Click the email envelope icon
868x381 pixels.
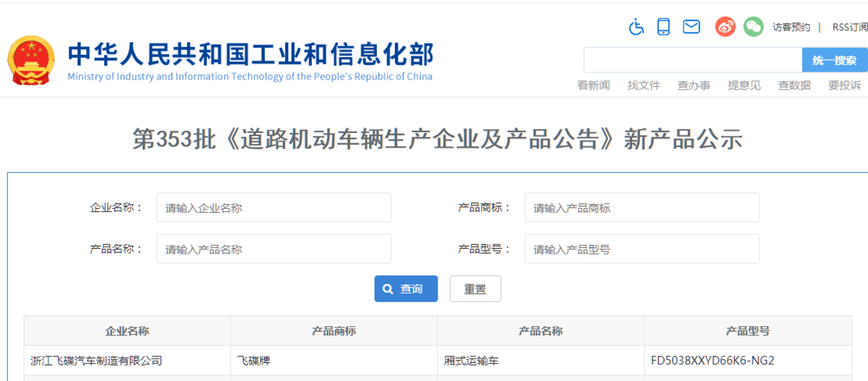692,27
